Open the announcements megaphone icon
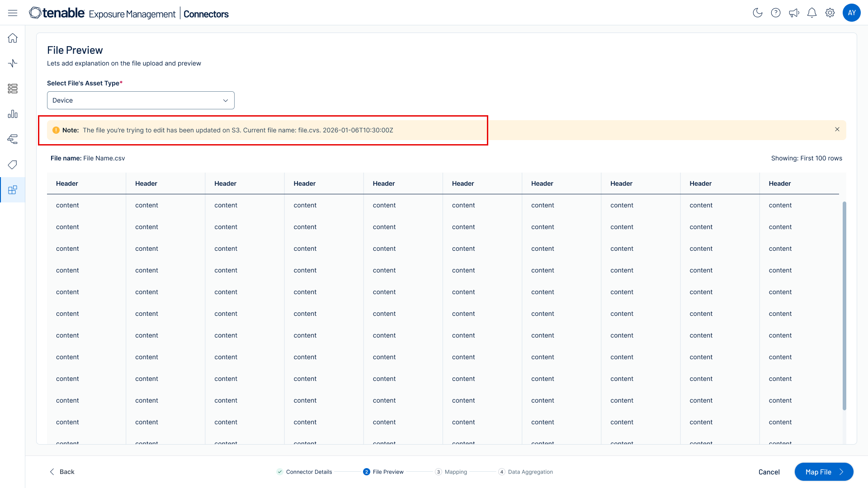 794,13
